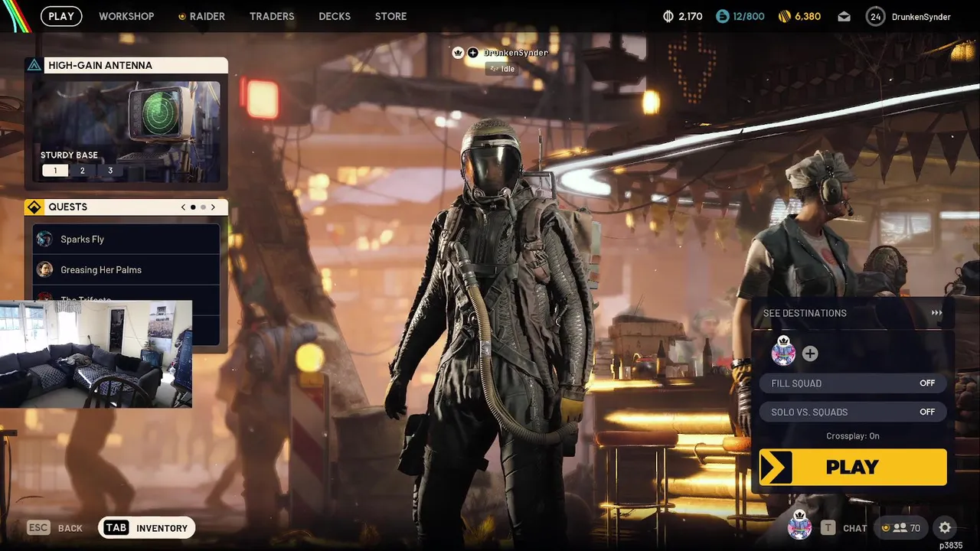
Task: Go to previous quests page arrow
Action: click(x=183, y=207)
